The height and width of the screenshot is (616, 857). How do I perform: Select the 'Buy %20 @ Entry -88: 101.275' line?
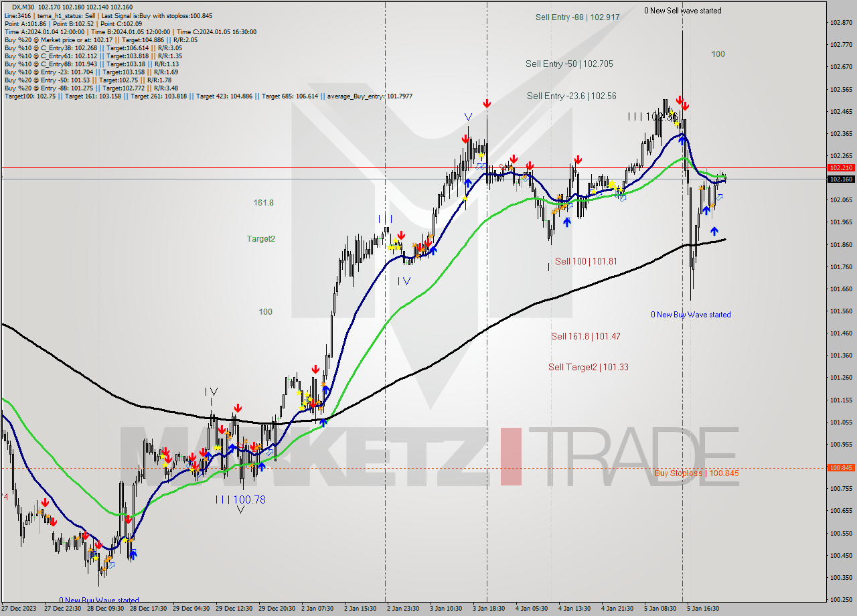91,88
